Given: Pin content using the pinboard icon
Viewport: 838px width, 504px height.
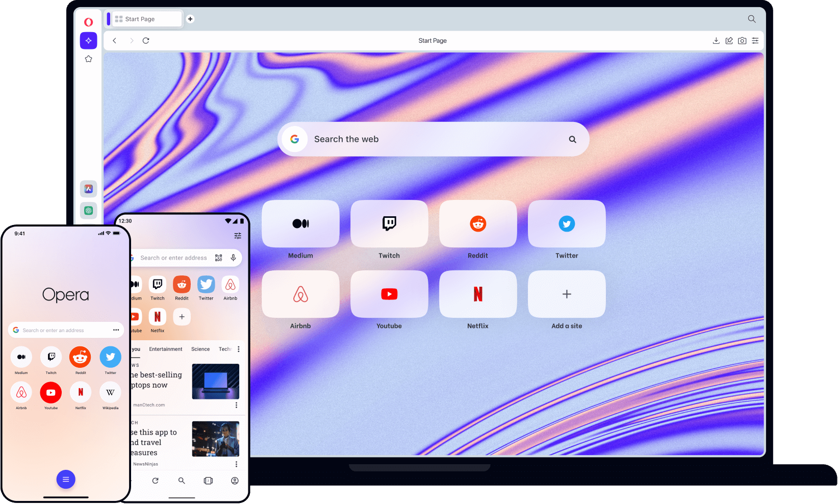Looking at the screenshot, I should click(729, 40).
